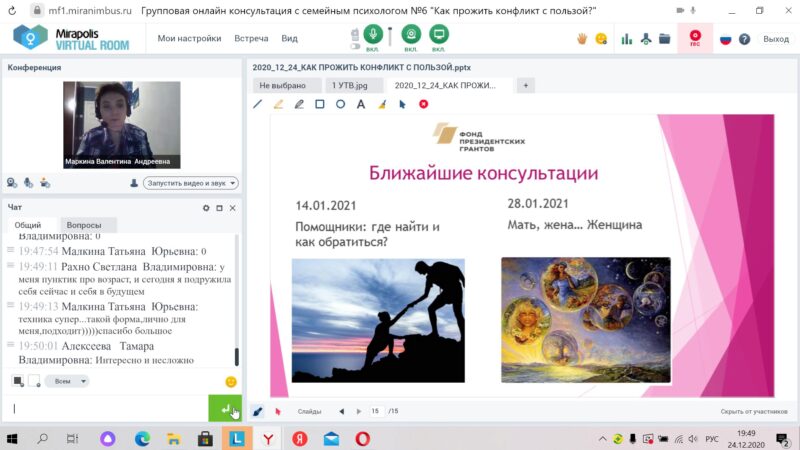This screenshot has height=450, width=800.
Task: Add a new document tab with plus
Action: point(526,85)
